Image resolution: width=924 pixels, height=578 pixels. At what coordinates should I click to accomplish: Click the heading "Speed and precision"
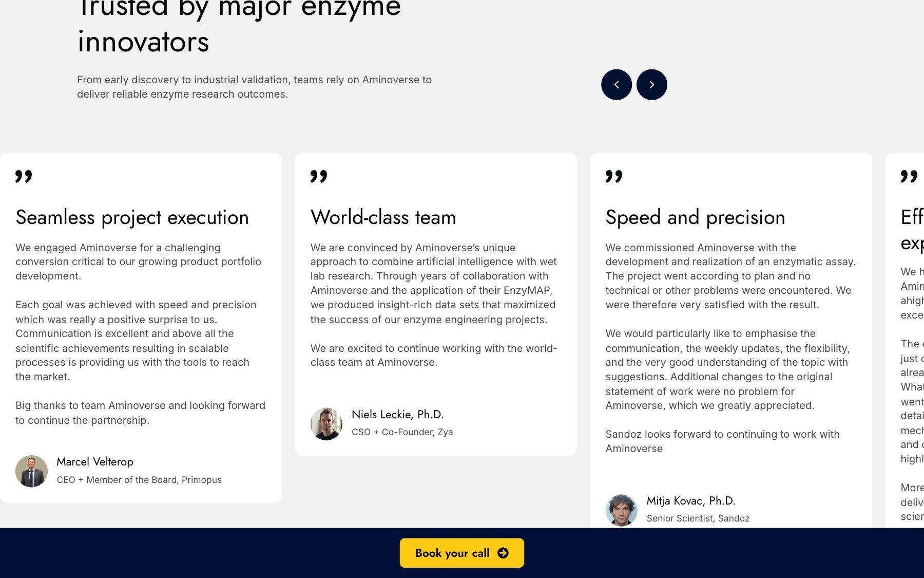695,217
